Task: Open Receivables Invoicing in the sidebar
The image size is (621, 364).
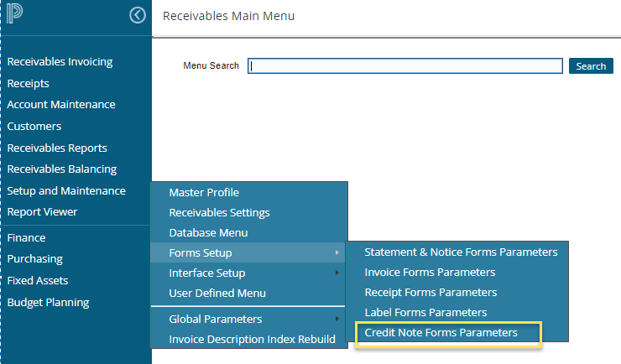Action: click(x=60, y=61)
